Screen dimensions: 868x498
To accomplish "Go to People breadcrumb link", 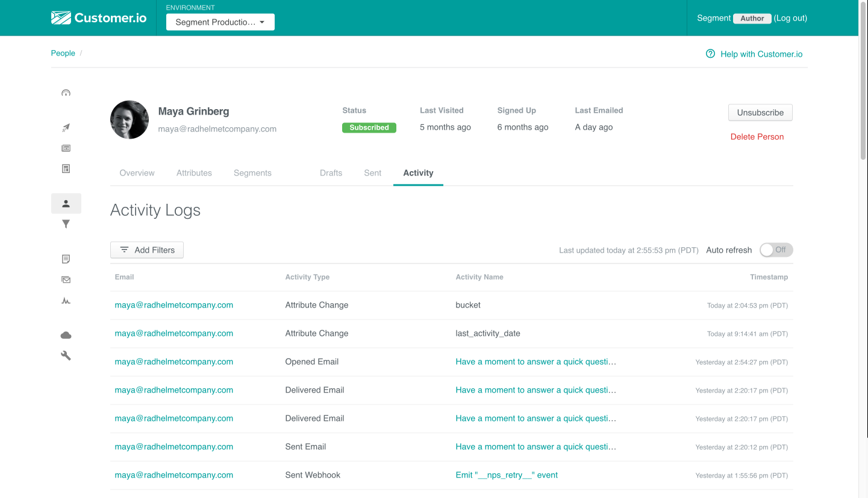I will 63,53.
